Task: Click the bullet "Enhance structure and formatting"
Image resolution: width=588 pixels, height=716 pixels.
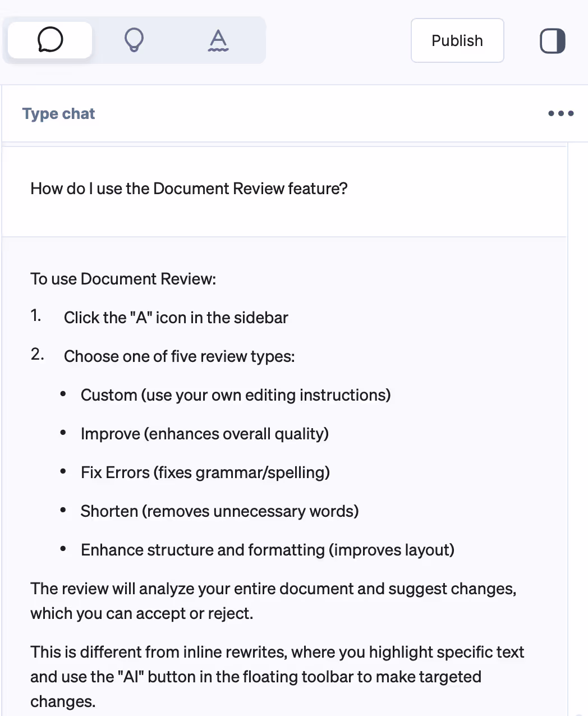Action: [x=268, y=550]
